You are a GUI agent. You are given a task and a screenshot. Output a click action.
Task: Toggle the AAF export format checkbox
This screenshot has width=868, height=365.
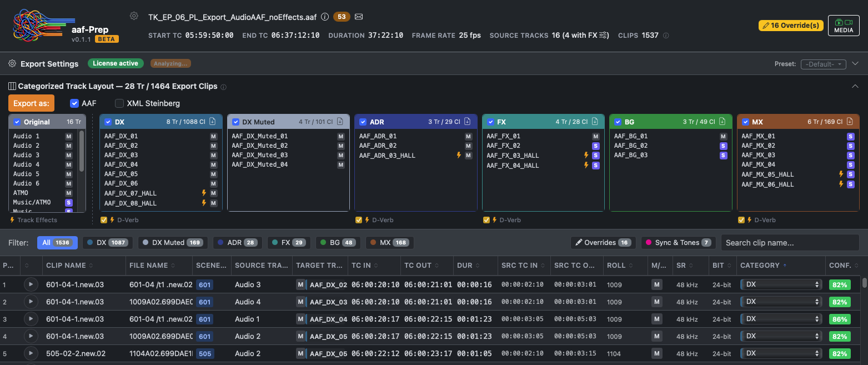pyautogui.click(x=74, y=103)
